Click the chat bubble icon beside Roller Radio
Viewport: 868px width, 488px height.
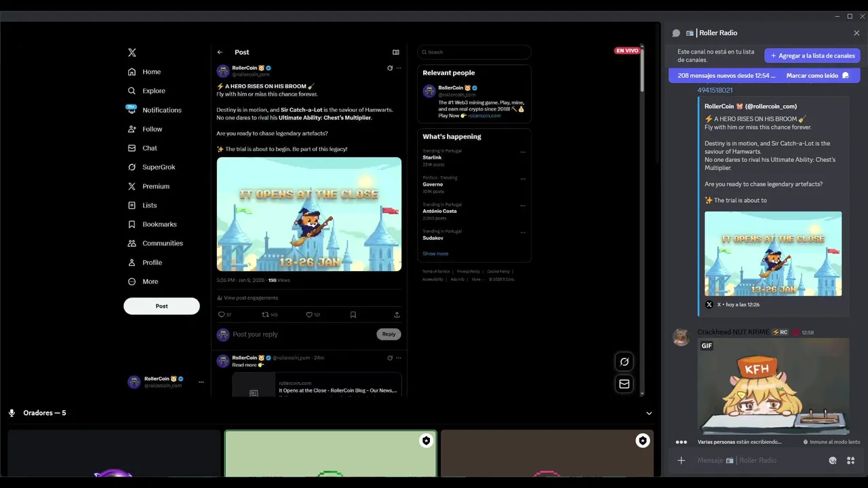click(676, 33)
